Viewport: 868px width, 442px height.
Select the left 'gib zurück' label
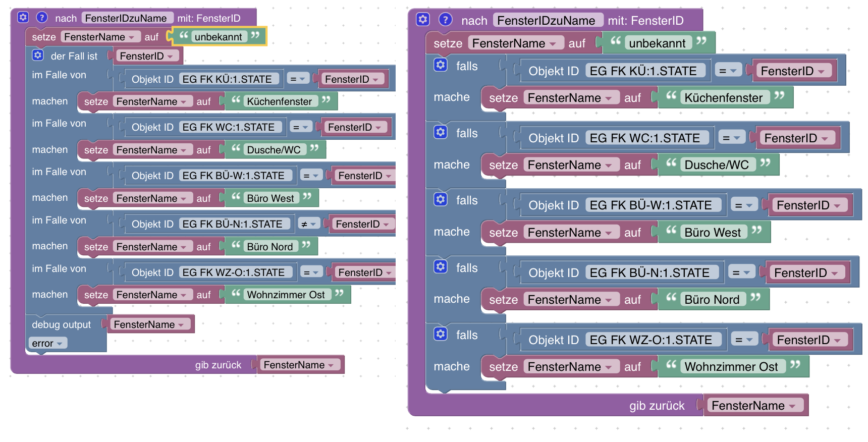coord(218,365)
